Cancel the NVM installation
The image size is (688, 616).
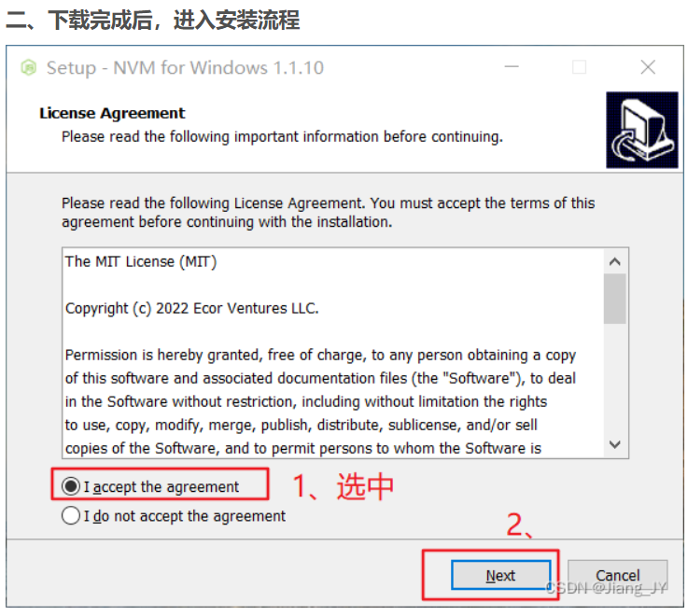click(x=617, y=575)
